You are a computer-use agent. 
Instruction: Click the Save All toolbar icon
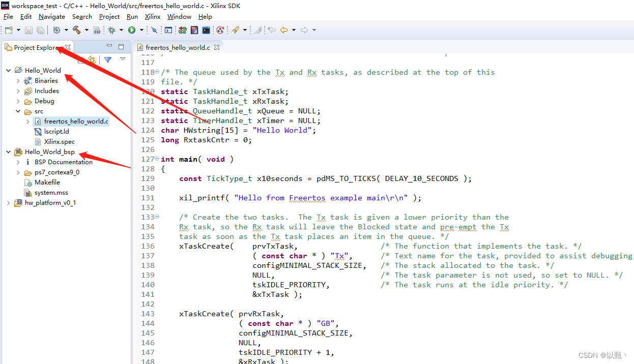coord(40,30)
